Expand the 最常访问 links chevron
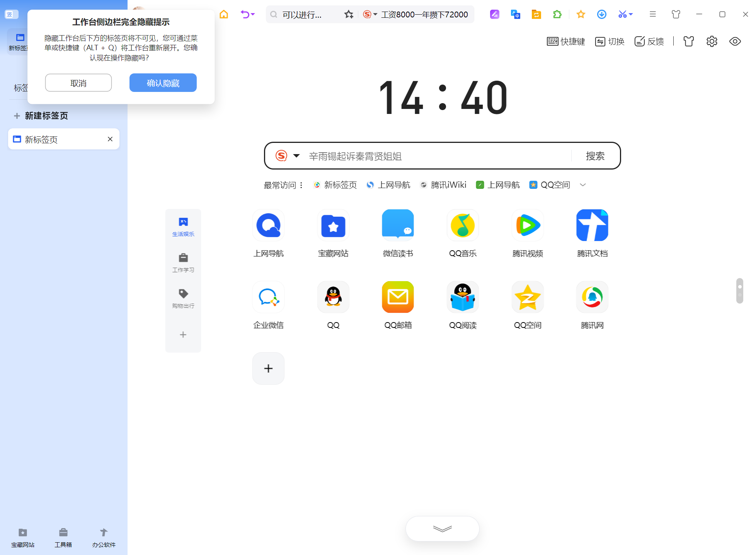The image size is (756, 555). coord(583,185)
